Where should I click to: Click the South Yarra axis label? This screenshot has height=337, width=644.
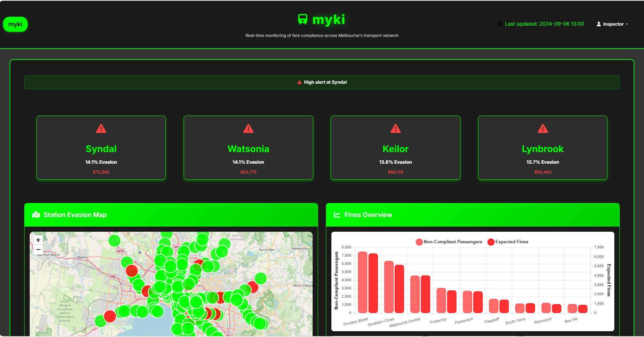(x=515, y=321)
